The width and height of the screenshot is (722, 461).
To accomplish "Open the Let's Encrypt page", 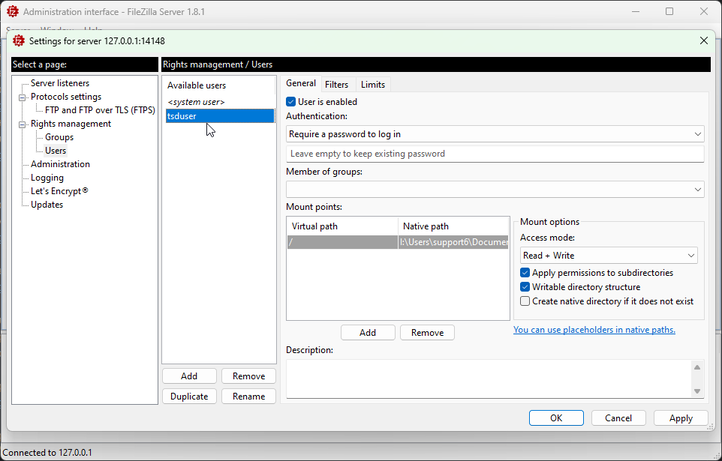I will point(59,191).
